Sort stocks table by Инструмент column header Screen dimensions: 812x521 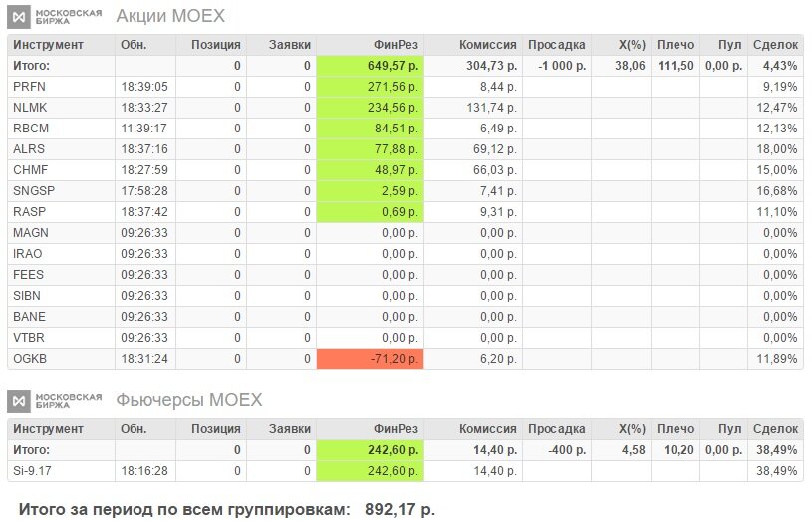click(x=48, y=45)
